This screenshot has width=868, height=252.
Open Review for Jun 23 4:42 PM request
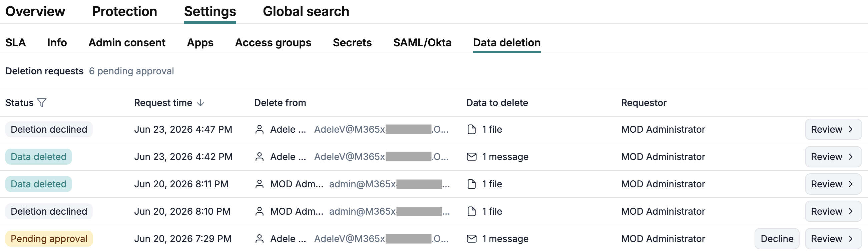(x=833, y=157)
